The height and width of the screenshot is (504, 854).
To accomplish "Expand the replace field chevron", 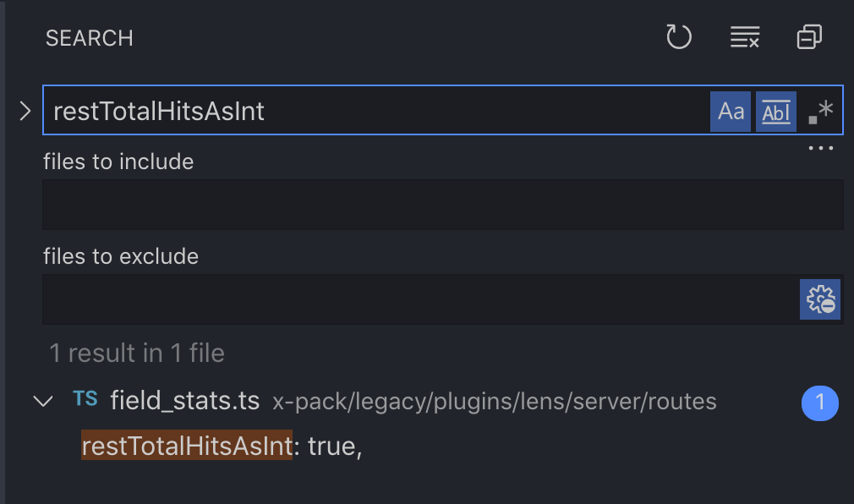I will point(25,111).
